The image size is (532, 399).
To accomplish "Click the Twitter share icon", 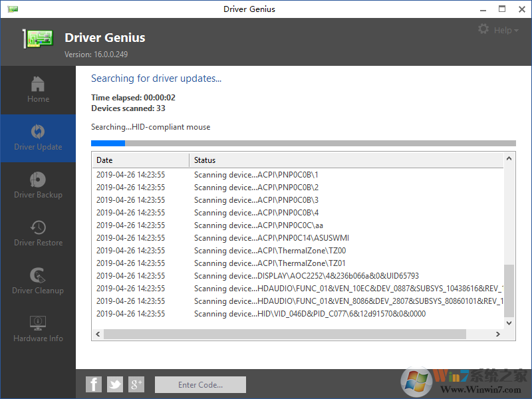I will (x=114, y=384).
